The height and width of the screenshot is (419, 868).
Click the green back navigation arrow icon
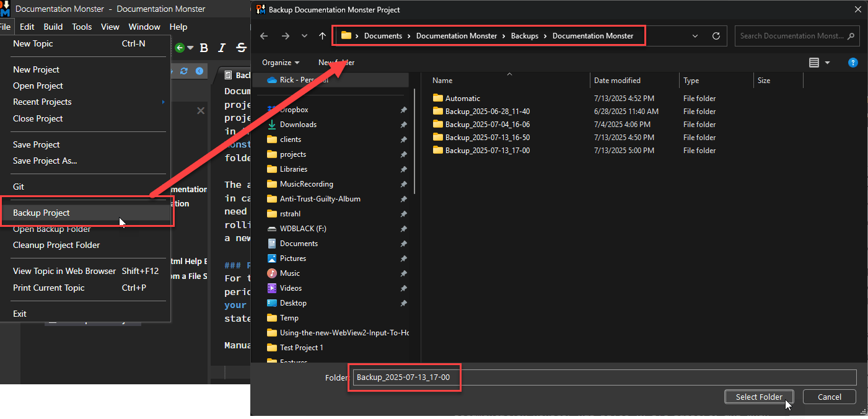coord(180,48)
